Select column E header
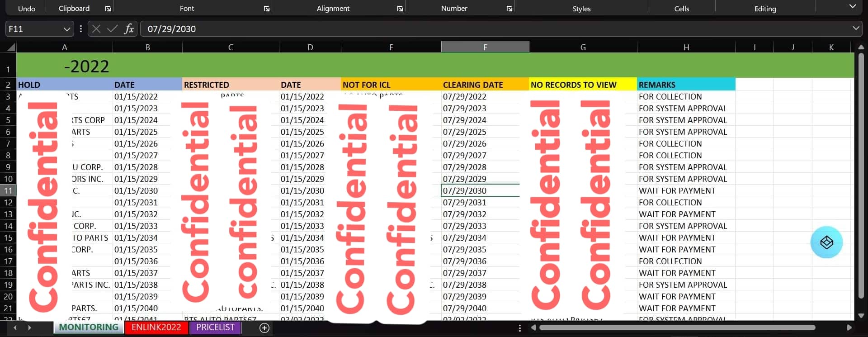 [x=391, y=47]
